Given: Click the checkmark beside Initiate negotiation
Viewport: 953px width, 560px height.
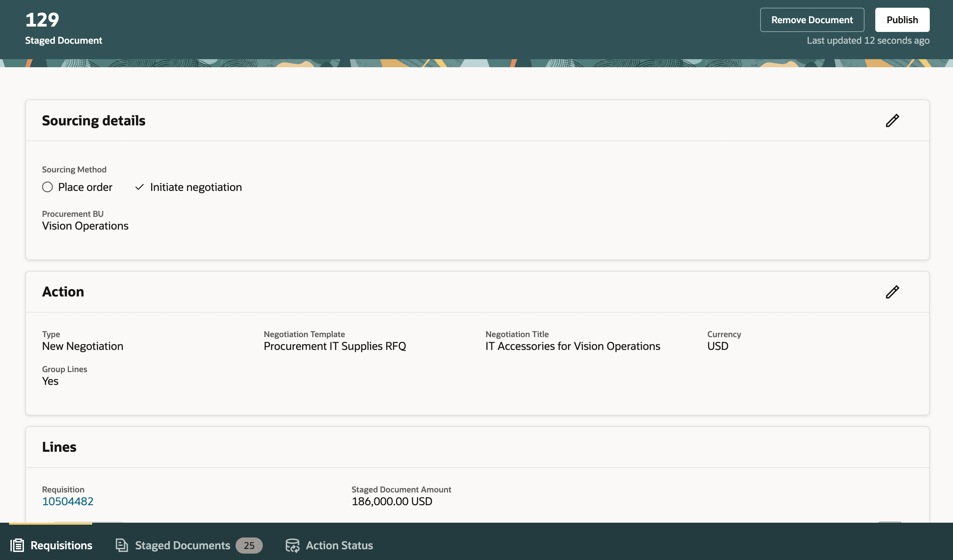Looking at the screenshot, I should point(139,187).
